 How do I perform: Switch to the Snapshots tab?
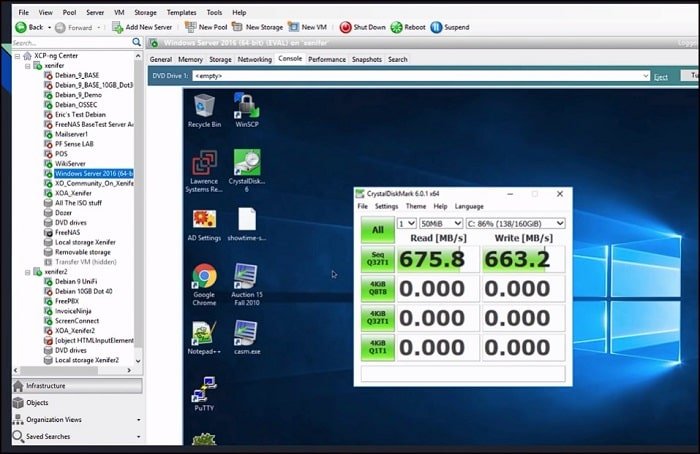pos(367,59)
